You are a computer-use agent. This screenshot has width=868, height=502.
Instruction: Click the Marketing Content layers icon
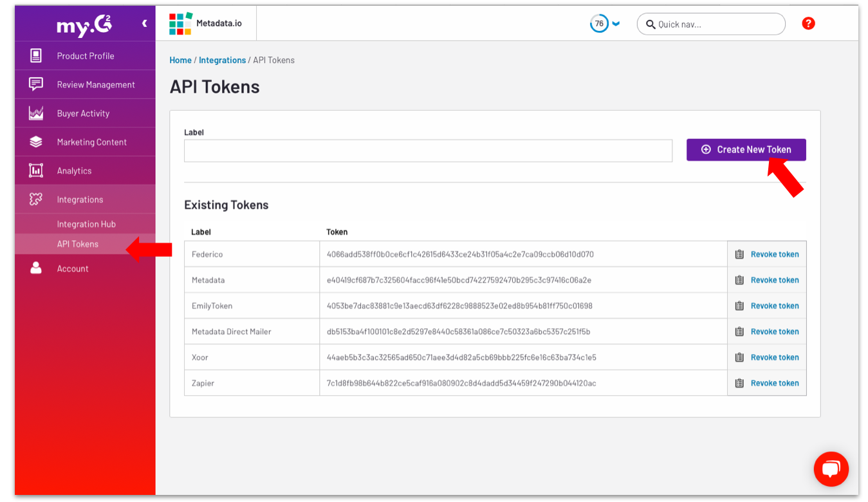click(x=36, y=142)
